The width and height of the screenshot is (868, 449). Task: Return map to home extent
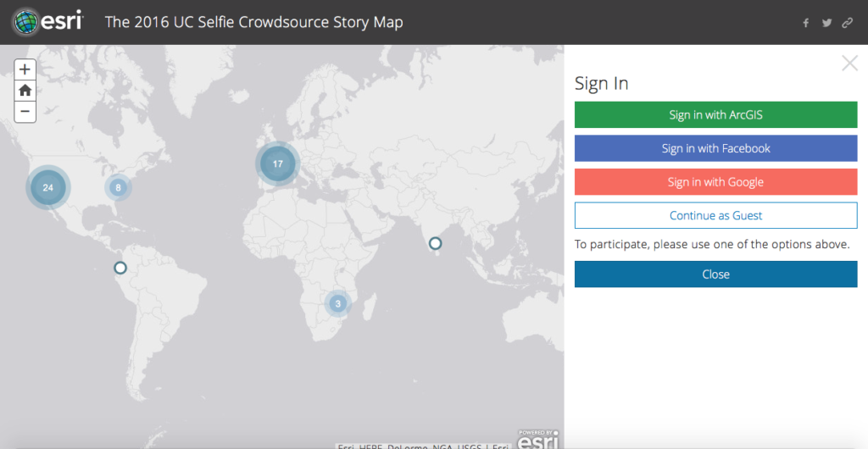tap(25, 91)
